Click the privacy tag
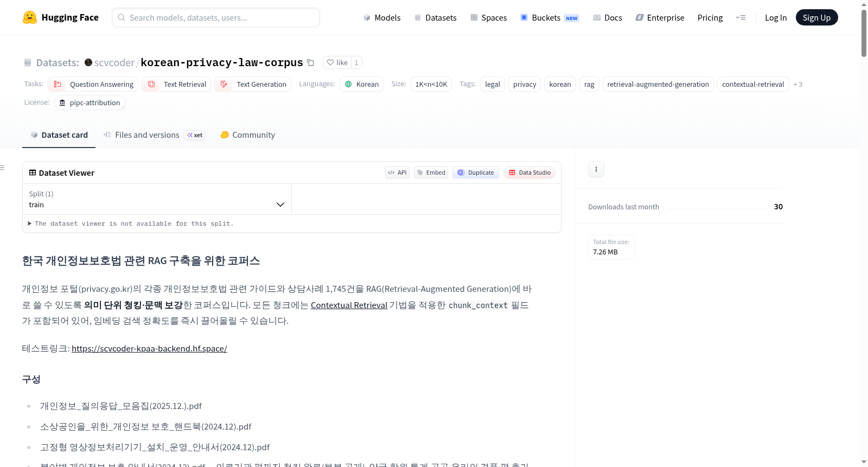The width and height of the screenshot is (868, 467). point(525,84)
